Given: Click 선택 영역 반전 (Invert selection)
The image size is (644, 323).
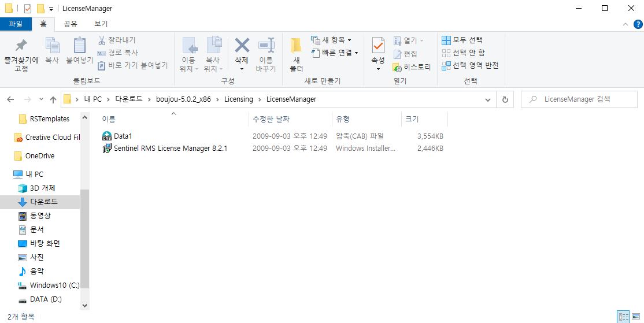Looking at the screenshot, I should pyautogui.click(x=470, y=66).
